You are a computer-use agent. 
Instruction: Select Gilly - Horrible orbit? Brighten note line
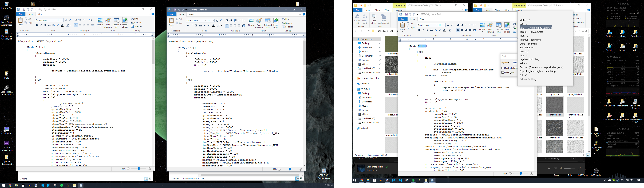tap(535, 28)
